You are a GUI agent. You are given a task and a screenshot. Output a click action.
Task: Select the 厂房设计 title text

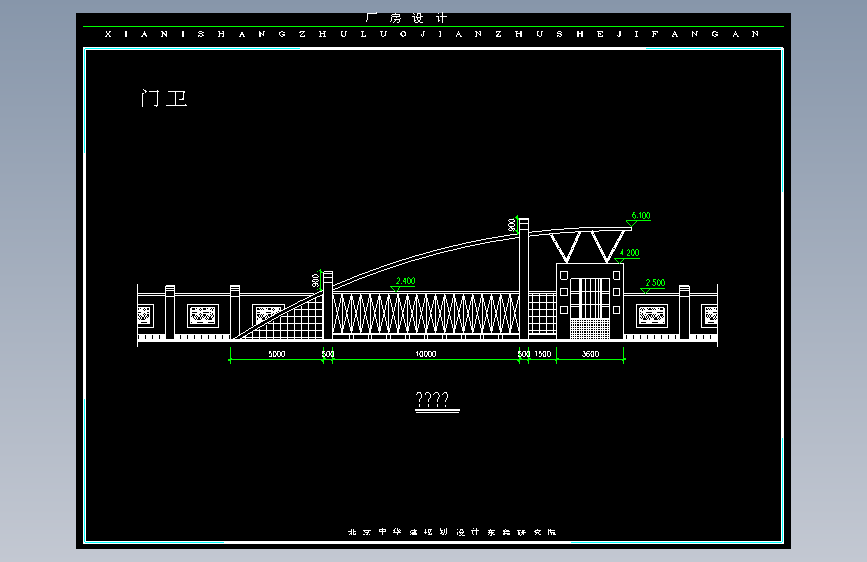[406, 18]
